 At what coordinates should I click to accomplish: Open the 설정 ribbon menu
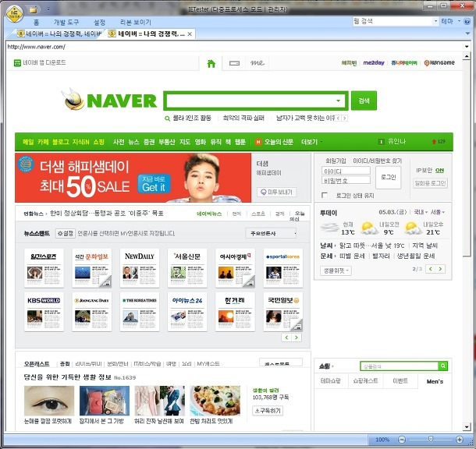(x=100, y=22)
